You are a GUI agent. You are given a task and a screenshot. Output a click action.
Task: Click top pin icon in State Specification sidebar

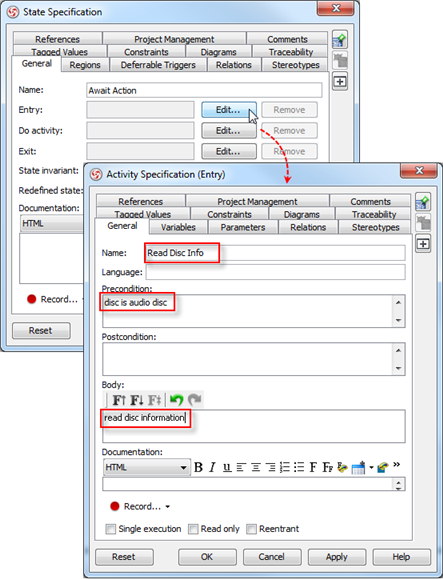click(340, 40)
